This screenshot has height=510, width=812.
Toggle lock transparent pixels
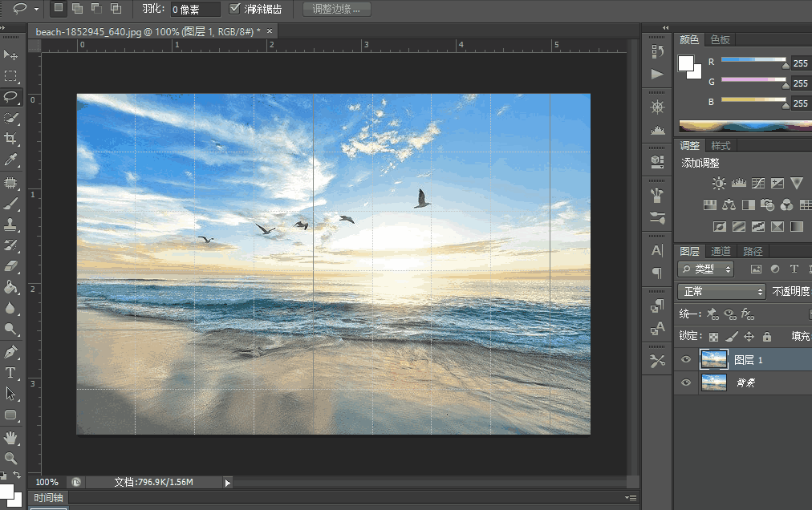[713, 337]
